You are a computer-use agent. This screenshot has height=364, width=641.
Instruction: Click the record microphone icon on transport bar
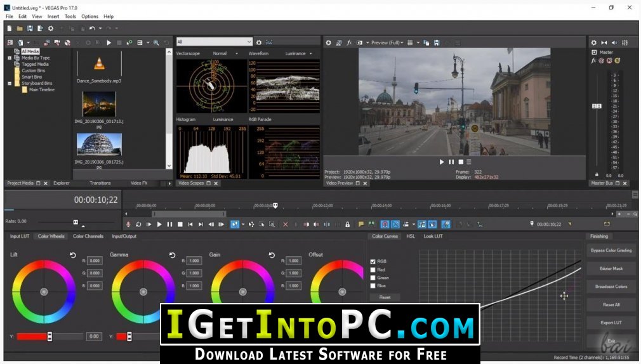(128, 224)
